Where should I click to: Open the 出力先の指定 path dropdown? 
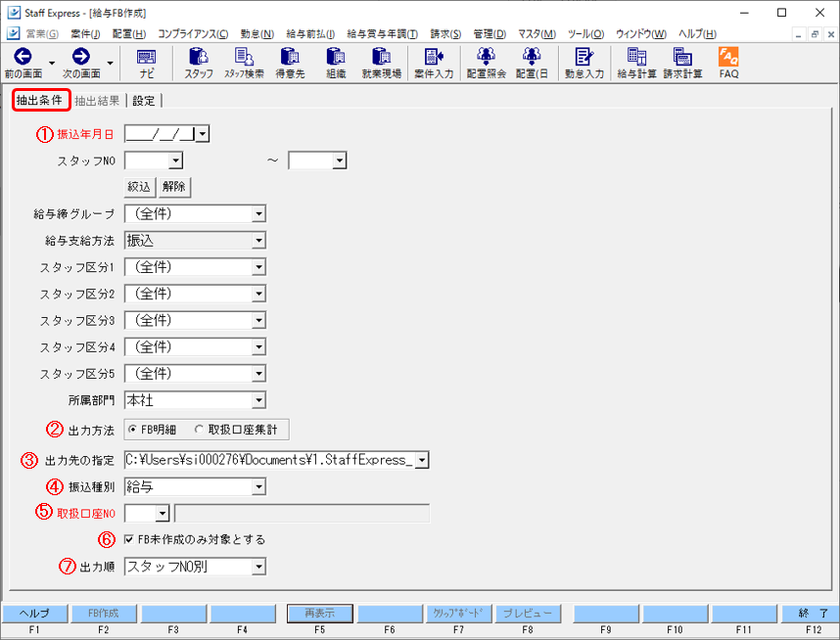coord(422,460)
